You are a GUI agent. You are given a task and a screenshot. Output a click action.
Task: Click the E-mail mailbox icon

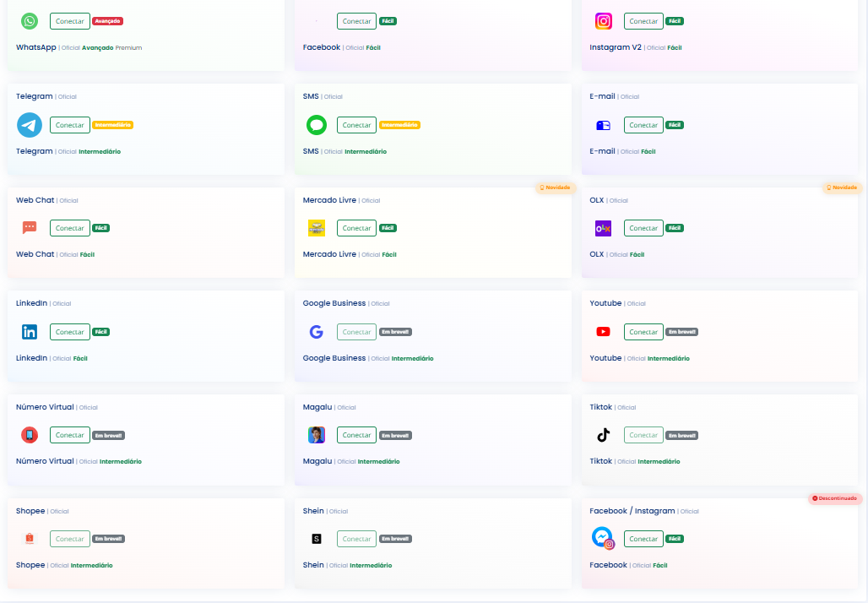pos(604,125)
